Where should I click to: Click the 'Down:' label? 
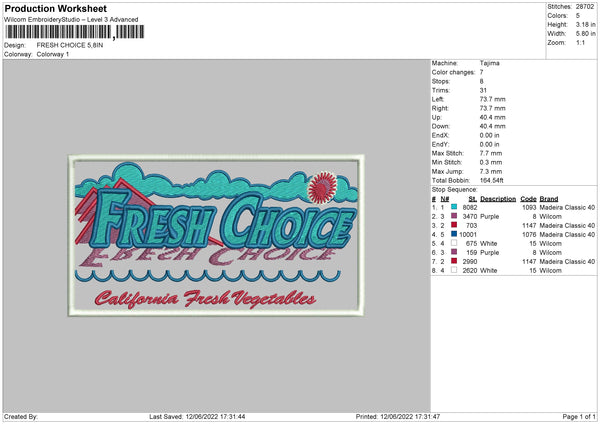point(441,126)
